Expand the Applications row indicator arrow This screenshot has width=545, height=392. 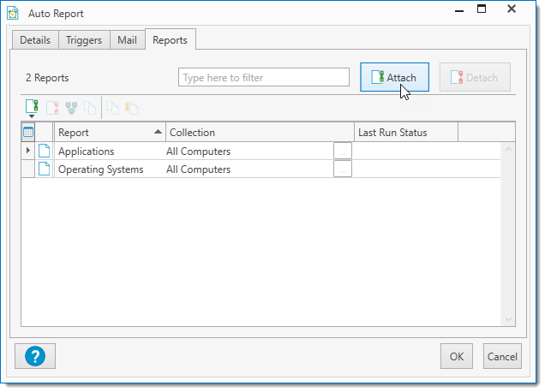coord(28,151)
